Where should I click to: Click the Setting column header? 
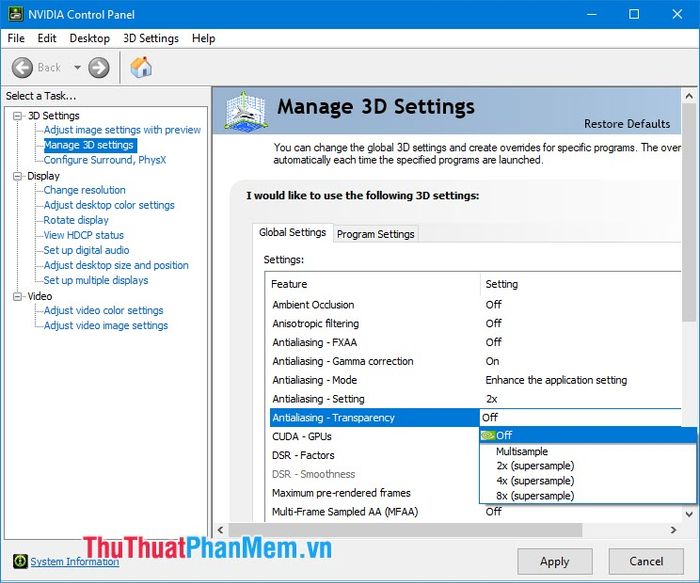581,284
